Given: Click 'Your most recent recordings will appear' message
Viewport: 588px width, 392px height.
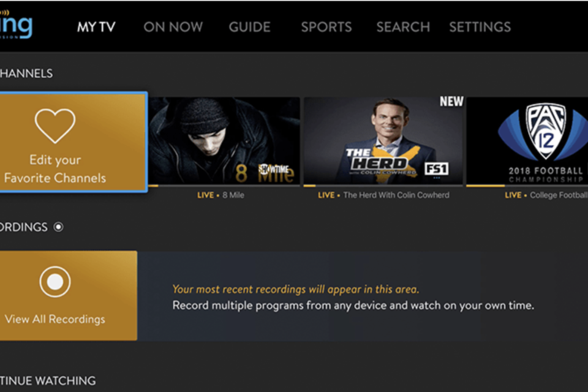Looking at the screenshot, I should pyautogui.click(x=295, y=289).
